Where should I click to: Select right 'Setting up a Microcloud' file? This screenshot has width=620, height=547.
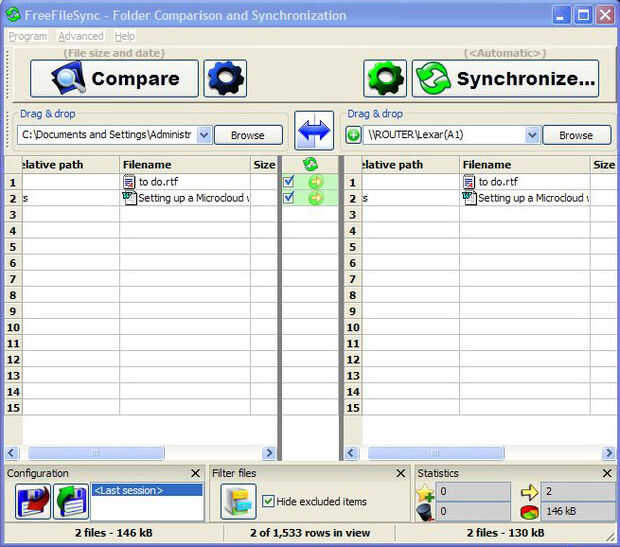tap(533, 198)
